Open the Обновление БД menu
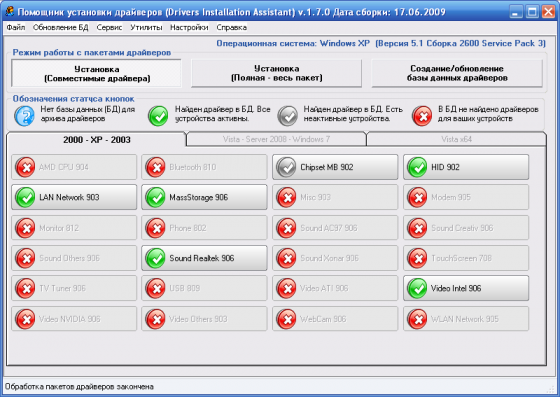The height and width of the screenshot is (397, 560). [x=60, y=27]
